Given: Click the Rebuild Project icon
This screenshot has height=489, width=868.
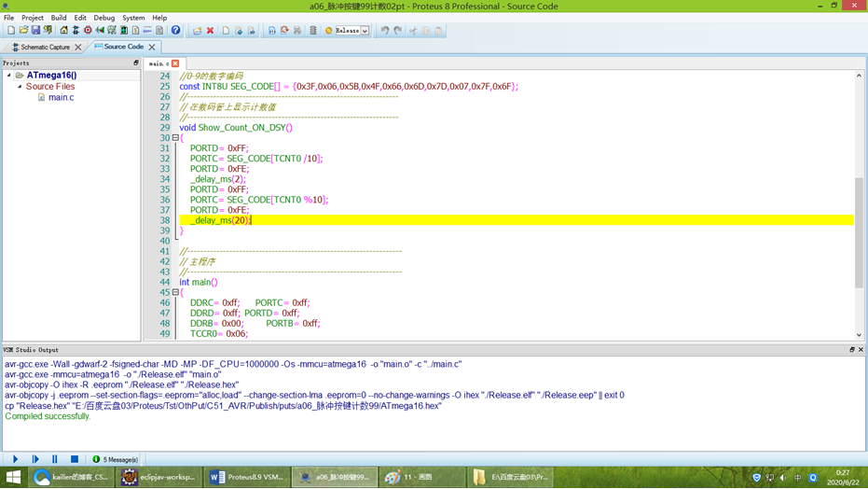Looking at the screenshot, I should click(284, 31).
